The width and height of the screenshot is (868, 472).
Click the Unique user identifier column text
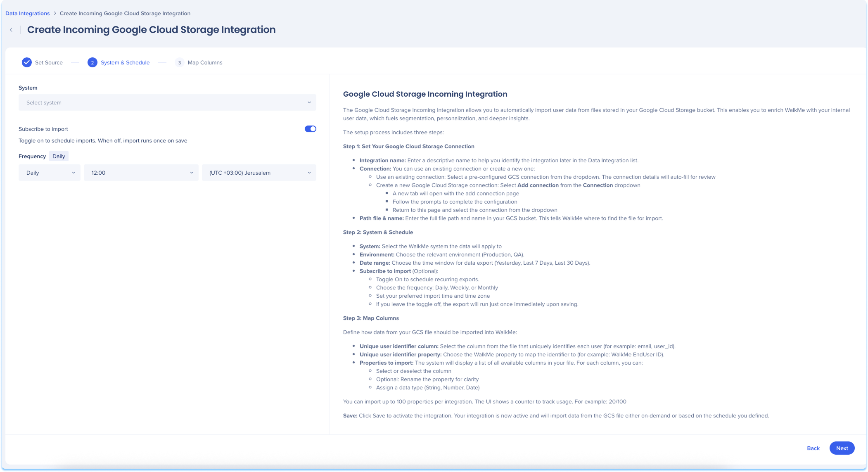(517, 346)
